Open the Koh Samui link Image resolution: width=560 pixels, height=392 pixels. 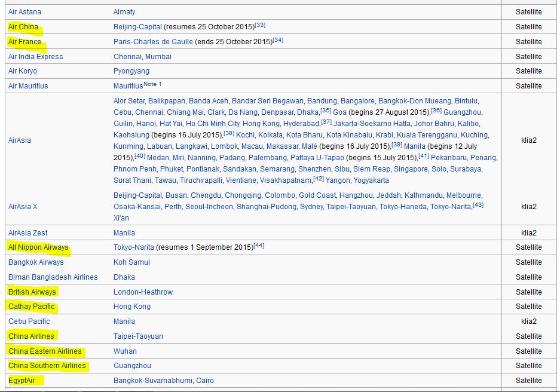[132, 262]
